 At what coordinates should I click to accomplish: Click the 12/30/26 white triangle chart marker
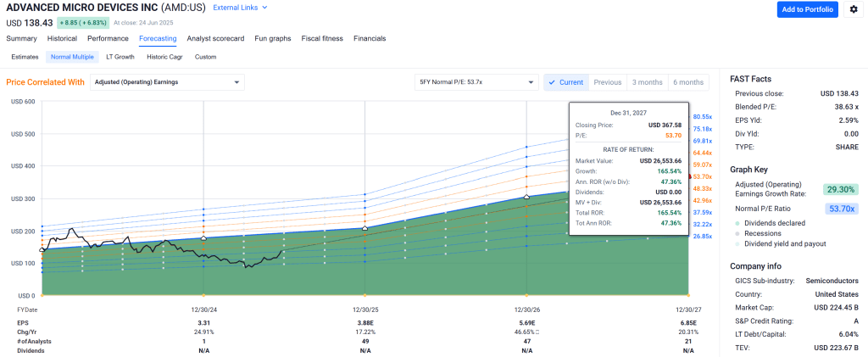(527, 197)
